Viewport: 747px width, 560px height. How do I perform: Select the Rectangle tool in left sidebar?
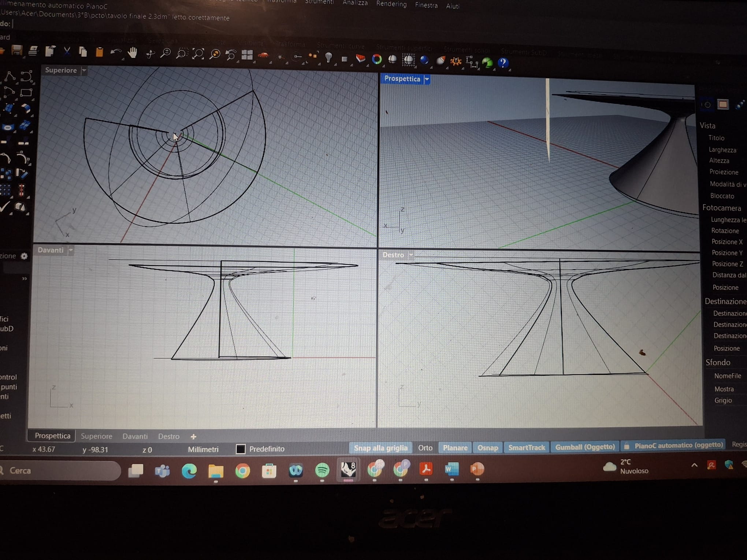pos(26,92)
